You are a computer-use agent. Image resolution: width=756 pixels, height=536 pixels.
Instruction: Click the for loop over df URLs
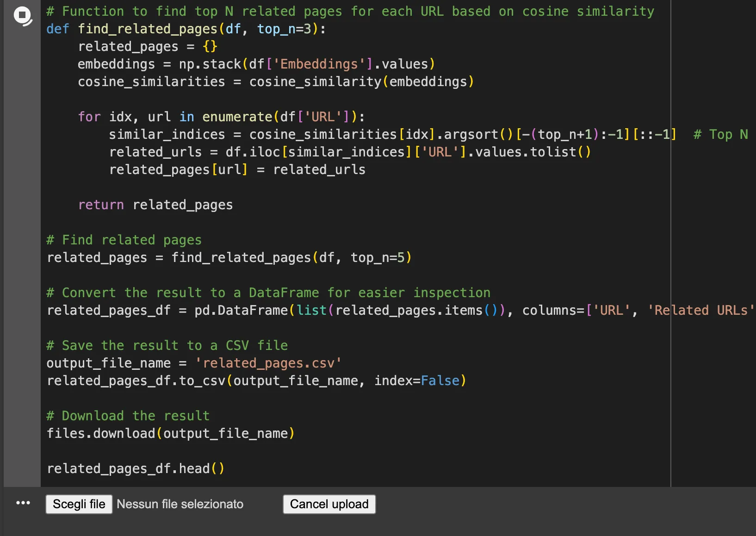(x=221, y=117)
